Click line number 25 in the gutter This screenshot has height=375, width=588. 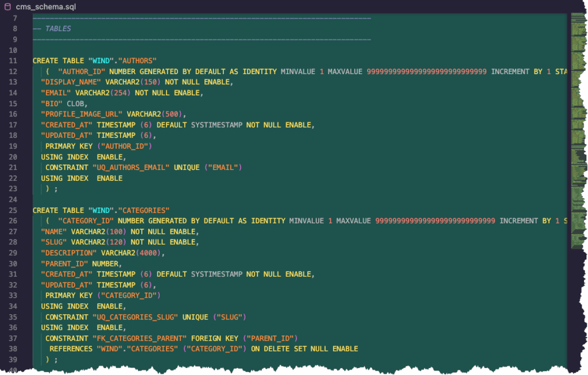13,210
